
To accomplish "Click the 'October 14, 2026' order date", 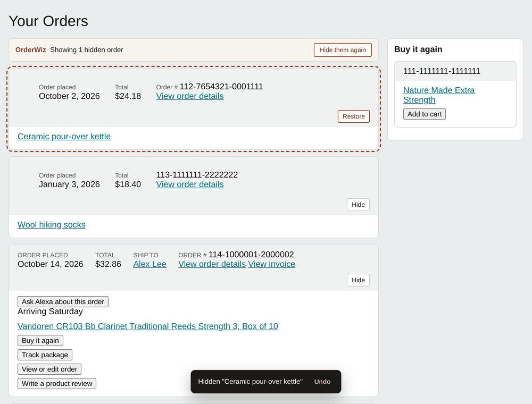I will [x=50, y=264].
